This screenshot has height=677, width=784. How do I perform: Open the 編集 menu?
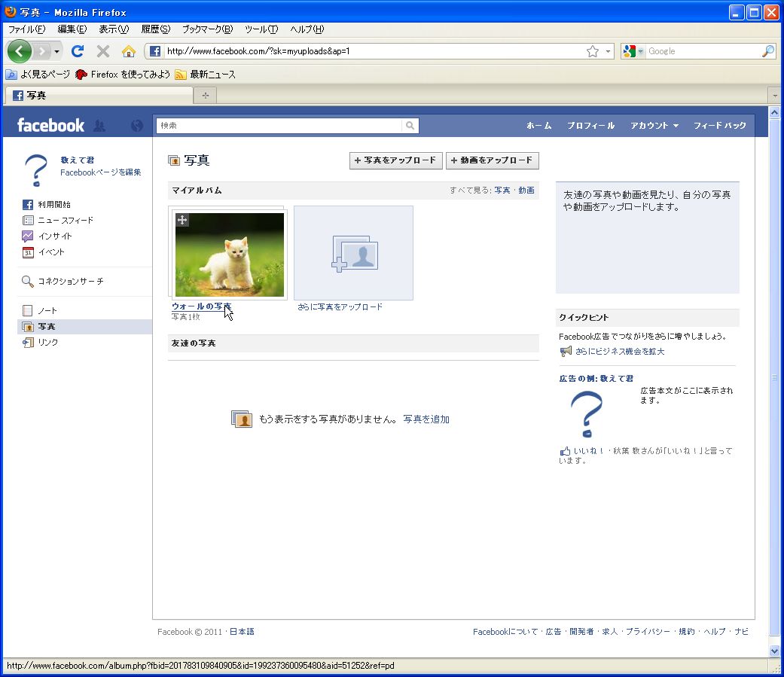tap(72, 29)
